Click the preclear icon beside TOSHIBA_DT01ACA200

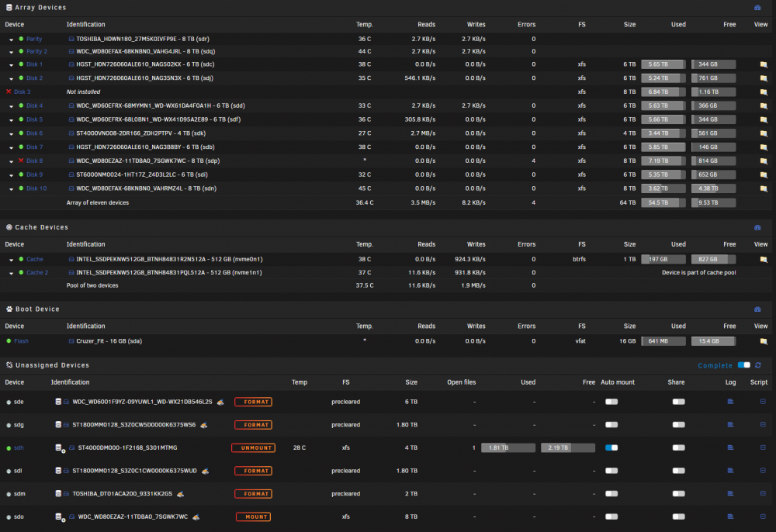pos(180,494)
